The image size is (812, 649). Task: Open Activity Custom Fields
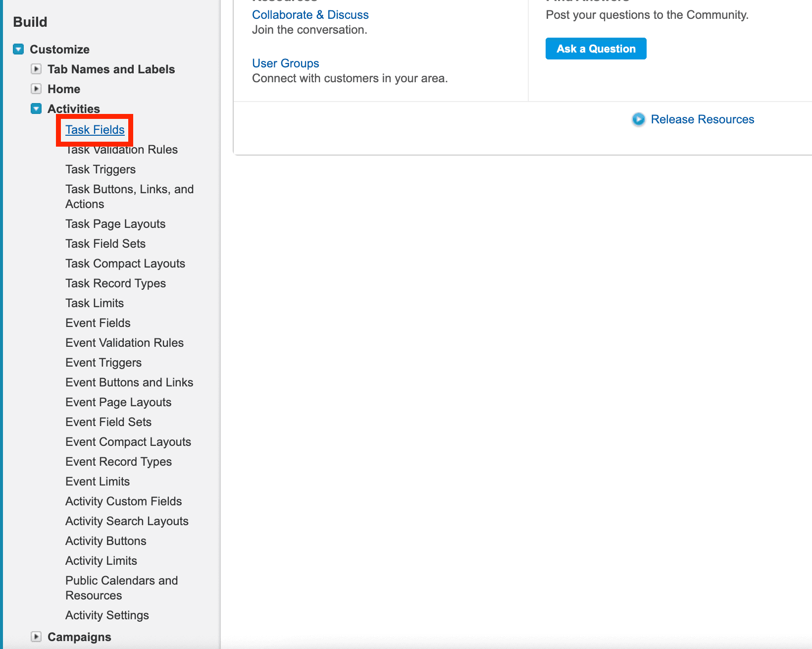[123, 501]
